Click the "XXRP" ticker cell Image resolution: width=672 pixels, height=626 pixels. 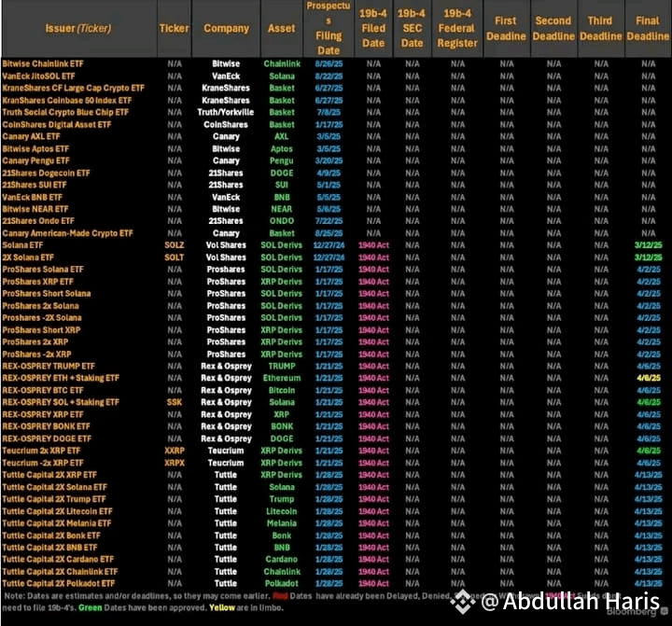[x=175, y=451]
